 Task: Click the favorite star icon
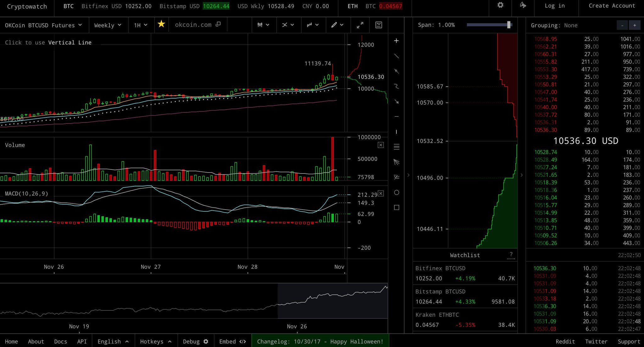(x=161, y=24)
